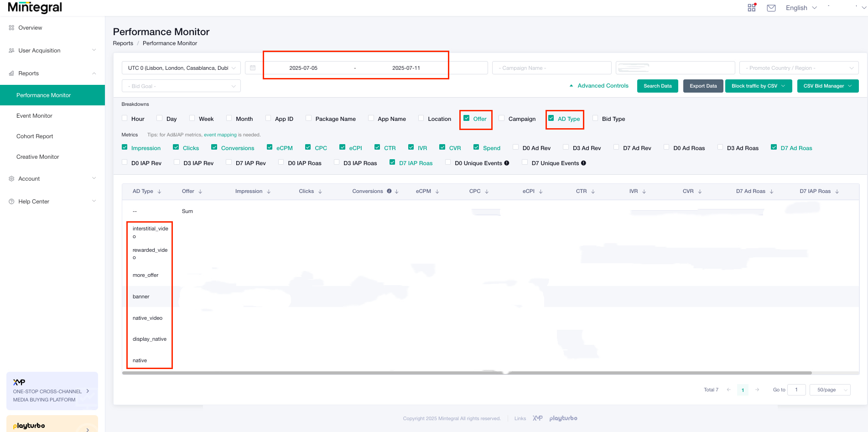Sort by Clicks column arrow

320,192
